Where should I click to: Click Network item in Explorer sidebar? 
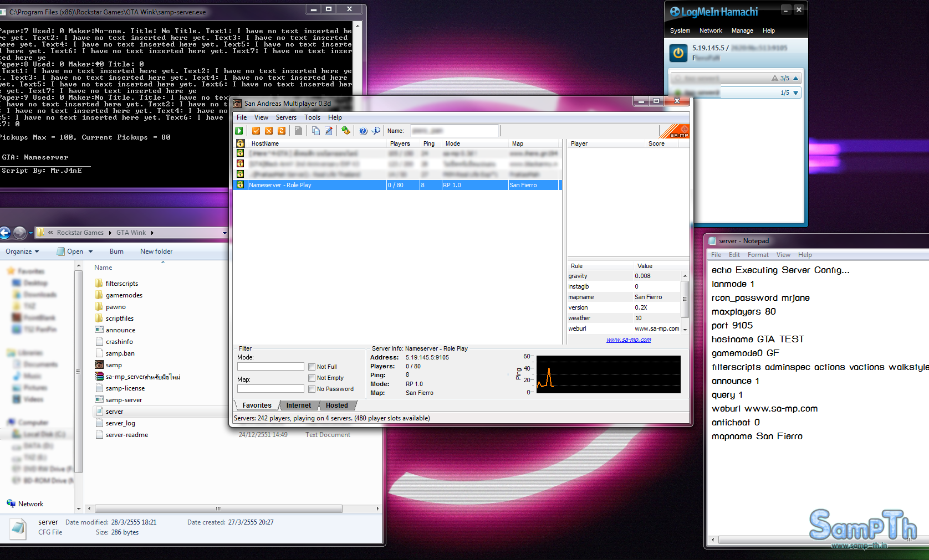25,504
